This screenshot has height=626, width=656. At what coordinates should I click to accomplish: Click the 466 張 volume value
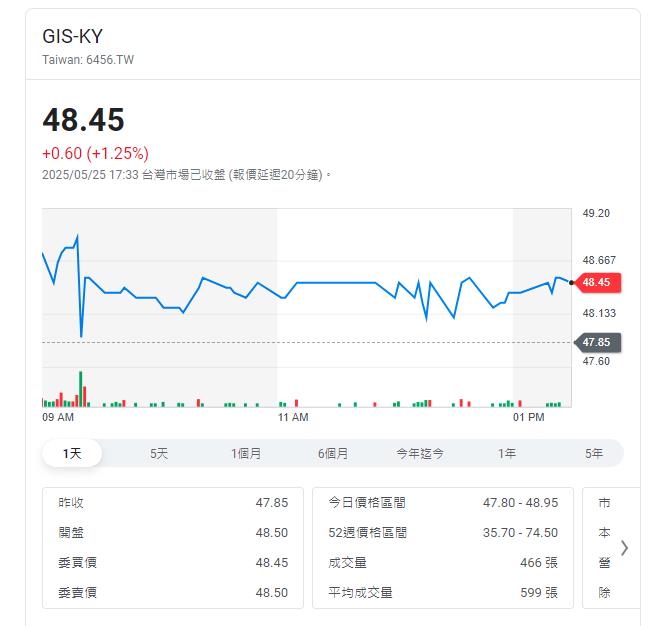pos(539,563)
